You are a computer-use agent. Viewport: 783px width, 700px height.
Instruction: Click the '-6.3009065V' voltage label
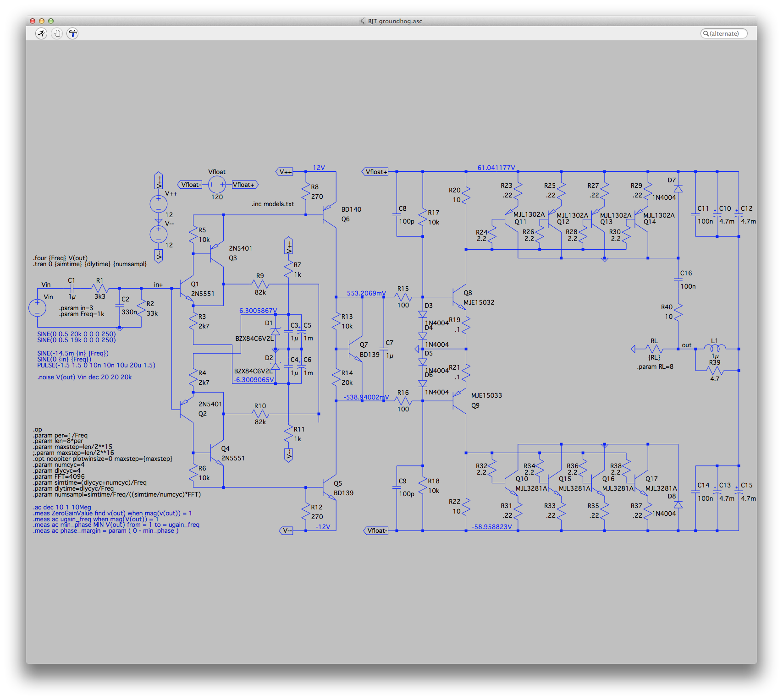254,380
